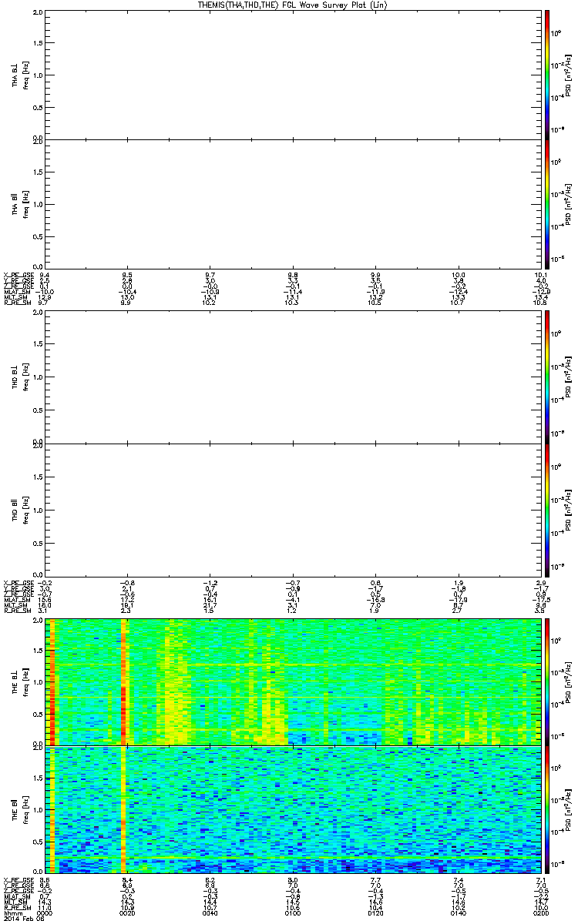Click the '0020' time tick label
Image resolution: width=578 pixels, height=924 pixels.
point(127,913)
